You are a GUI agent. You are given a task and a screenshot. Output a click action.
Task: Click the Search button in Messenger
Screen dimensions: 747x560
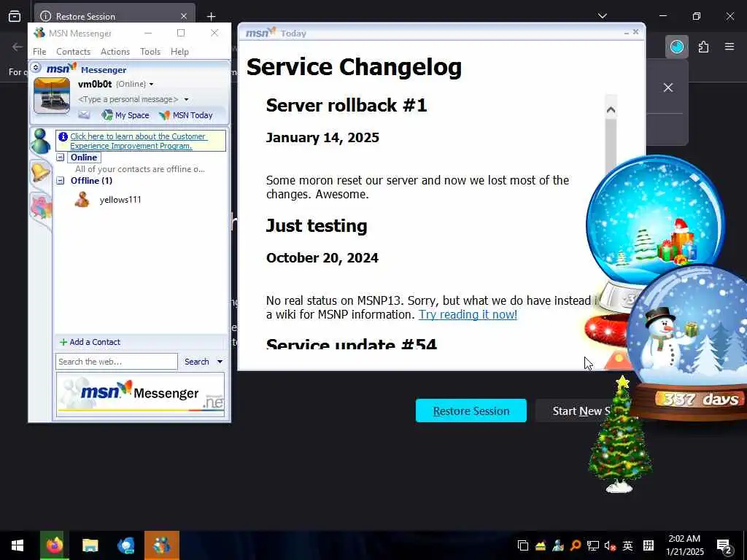coord(197,362)
